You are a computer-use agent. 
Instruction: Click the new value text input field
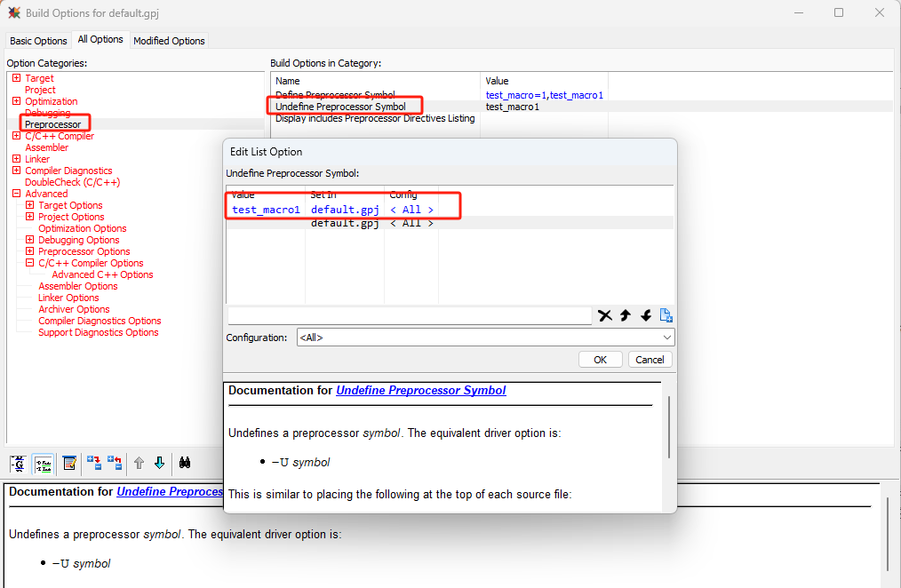(409, 315)
